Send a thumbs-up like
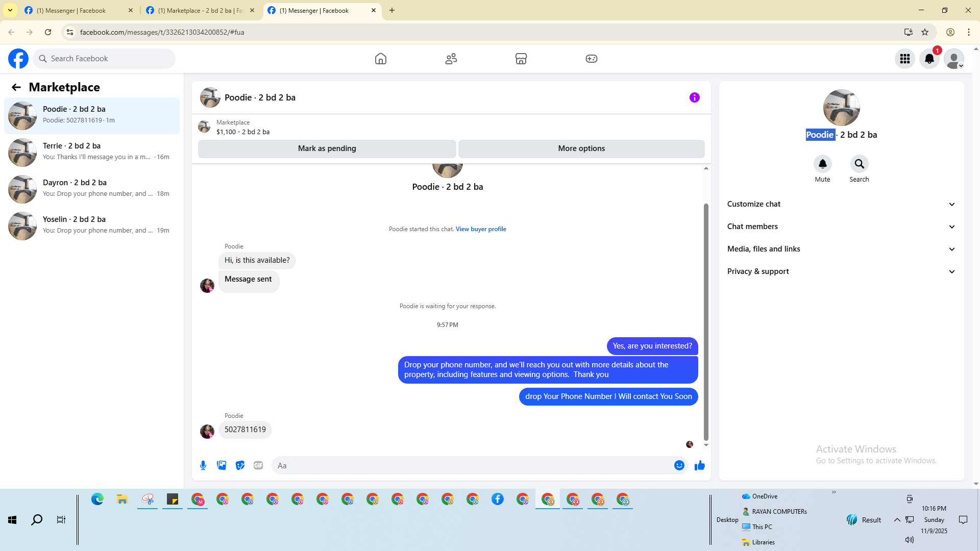The height and width of the screenshot is (551, 980). pyautogui.click(x=700, y=465)
